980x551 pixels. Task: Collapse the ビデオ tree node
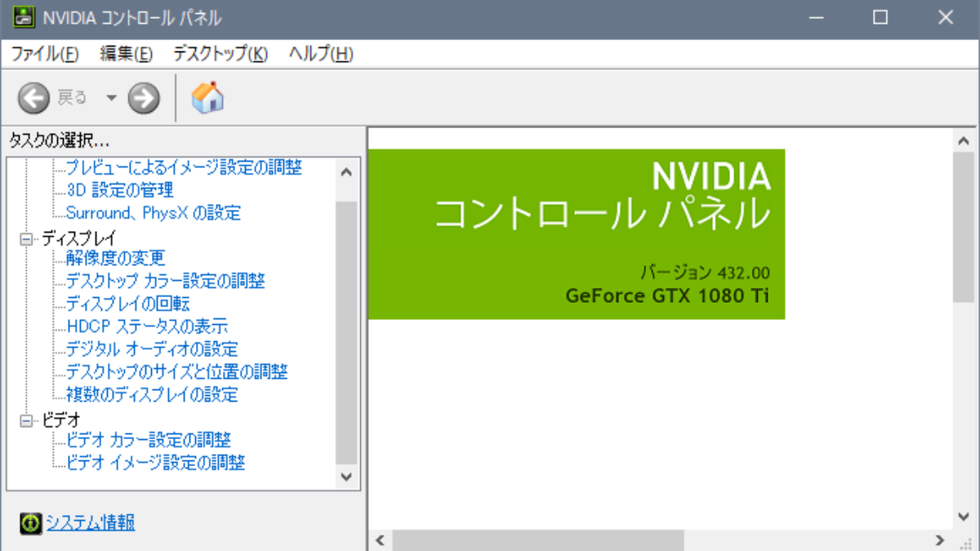pos(26,420)
